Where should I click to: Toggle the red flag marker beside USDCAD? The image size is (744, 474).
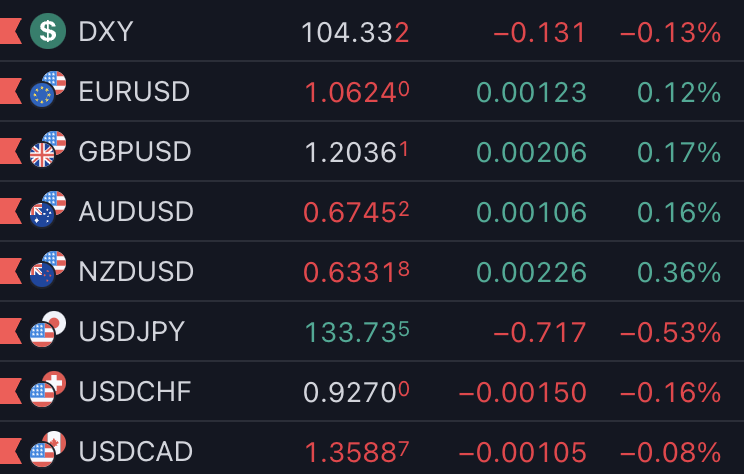[10, 451]
